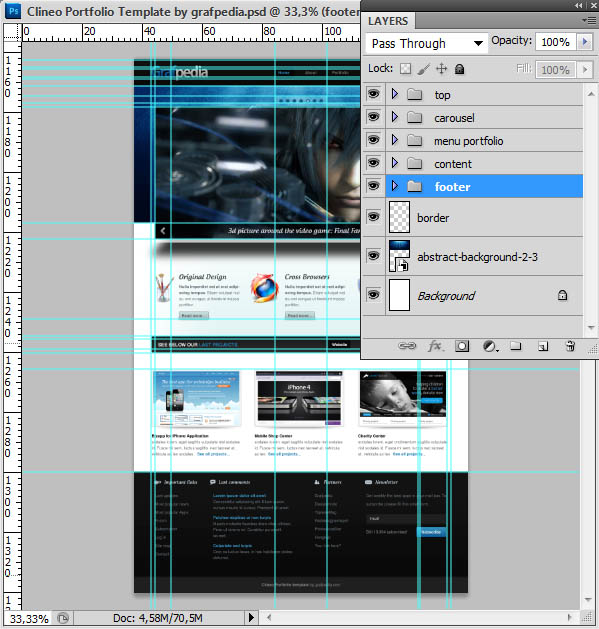Expand the menu portfolio layer group
The image size is (599, 629).
coord(394,140)
